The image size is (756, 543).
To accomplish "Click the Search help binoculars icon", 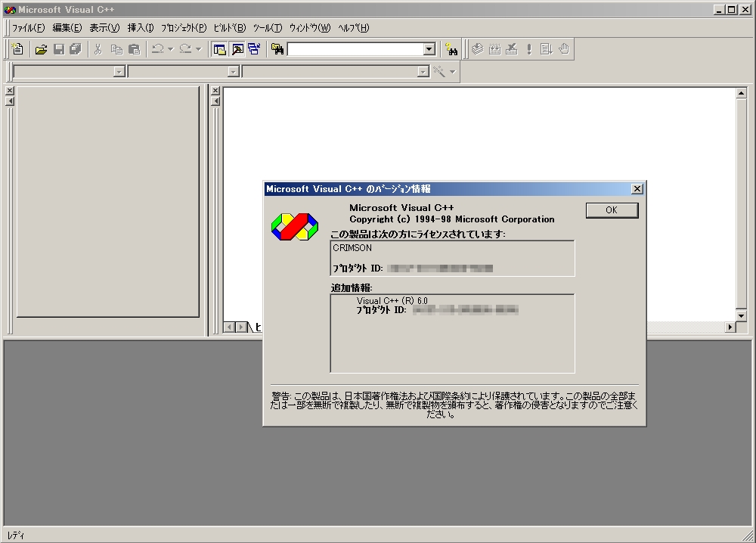I will pos(451,49).
